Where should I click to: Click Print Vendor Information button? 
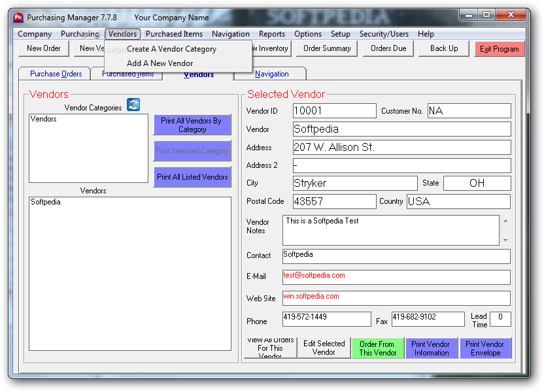432,348
